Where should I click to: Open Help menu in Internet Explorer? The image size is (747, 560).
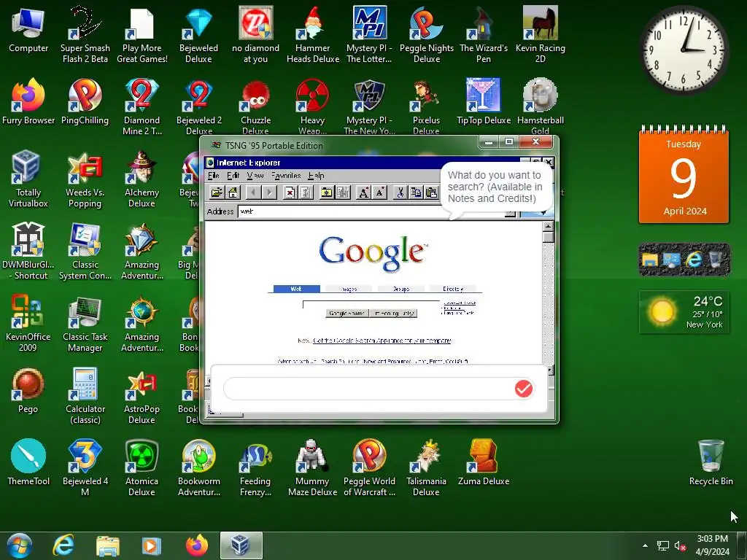[x=316, y=176]
